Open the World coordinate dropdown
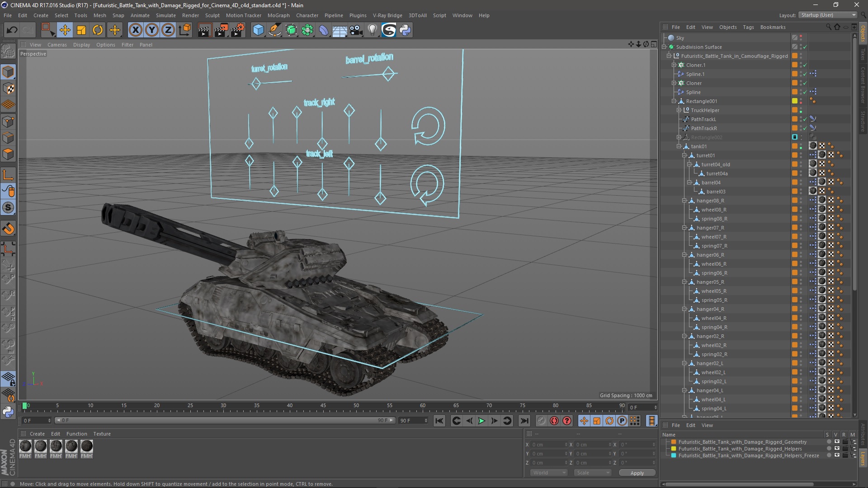The width and height of the screenshot is (868, 488). tap(548, 473)
